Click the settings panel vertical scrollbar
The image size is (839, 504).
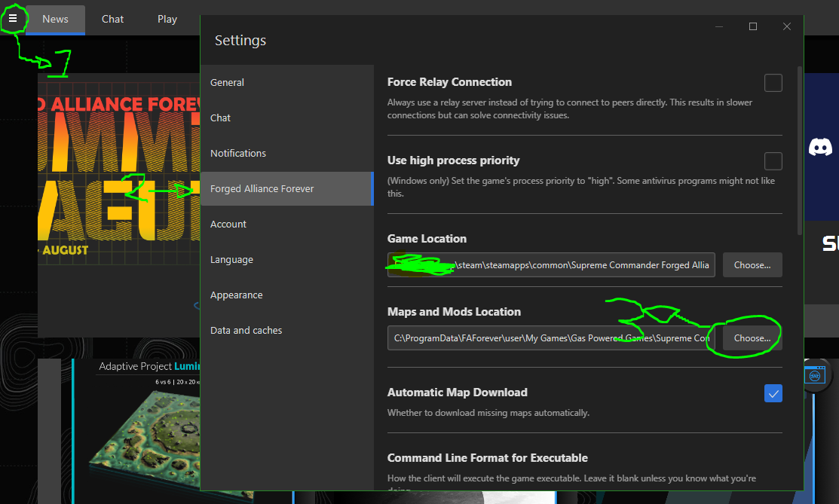(800, 151)
